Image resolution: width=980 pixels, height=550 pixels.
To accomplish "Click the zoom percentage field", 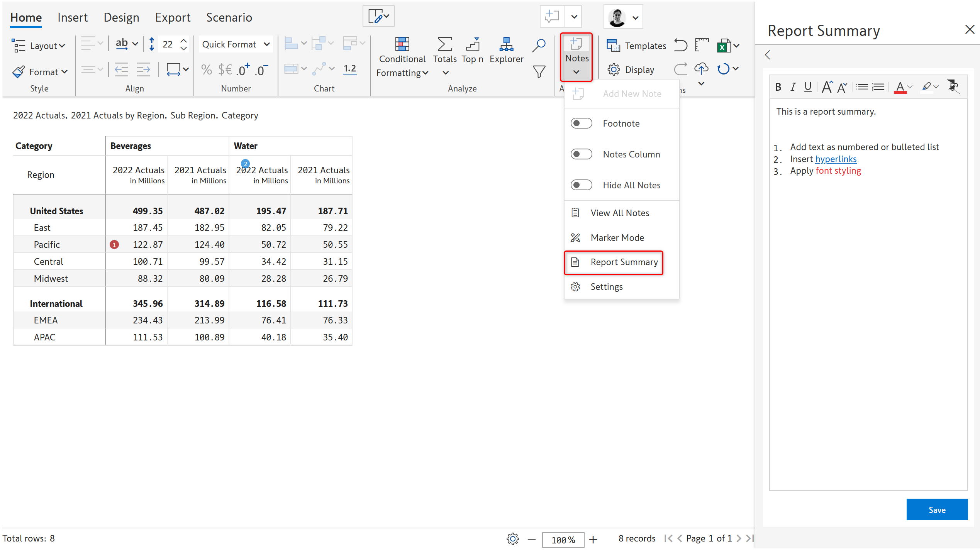I will pyautogui.click(x=563, y=539).
